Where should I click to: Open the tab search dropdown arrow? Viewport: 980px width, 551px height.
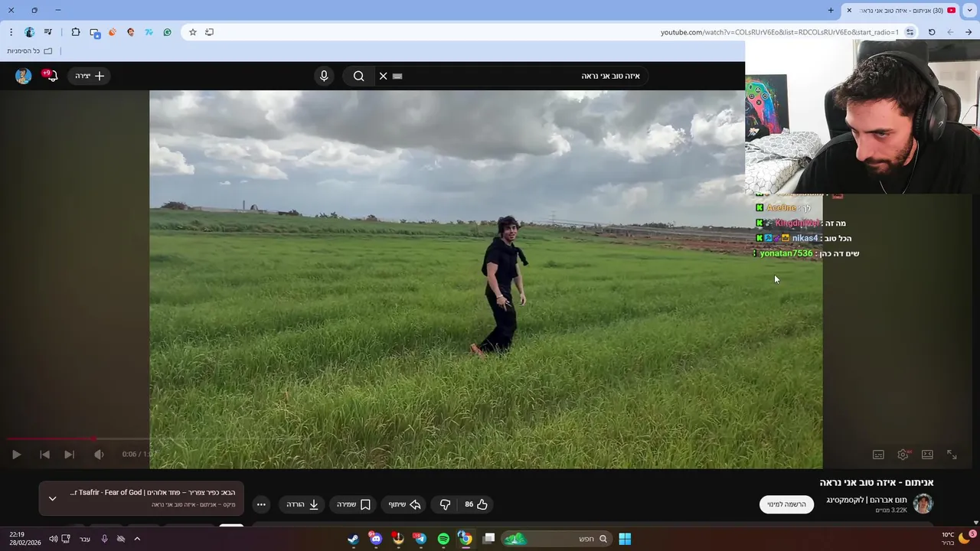(969, 11)
